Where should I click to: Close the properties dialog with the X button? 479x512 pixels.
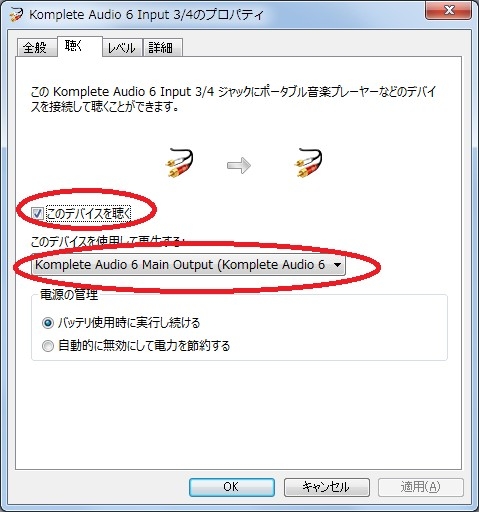[448, 10]
